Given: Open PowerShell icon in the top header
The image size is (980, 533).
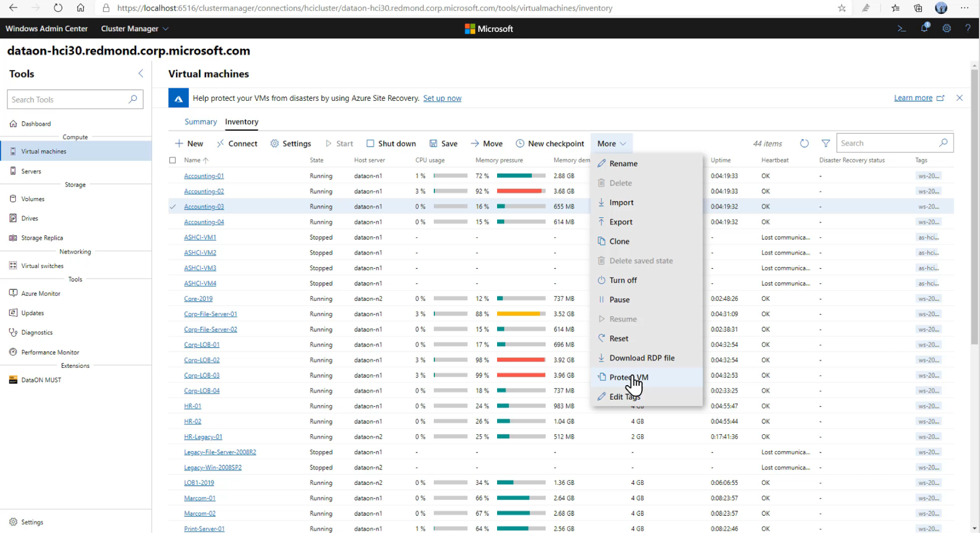Looking at the screenshot, I should (x=901, y=29).
